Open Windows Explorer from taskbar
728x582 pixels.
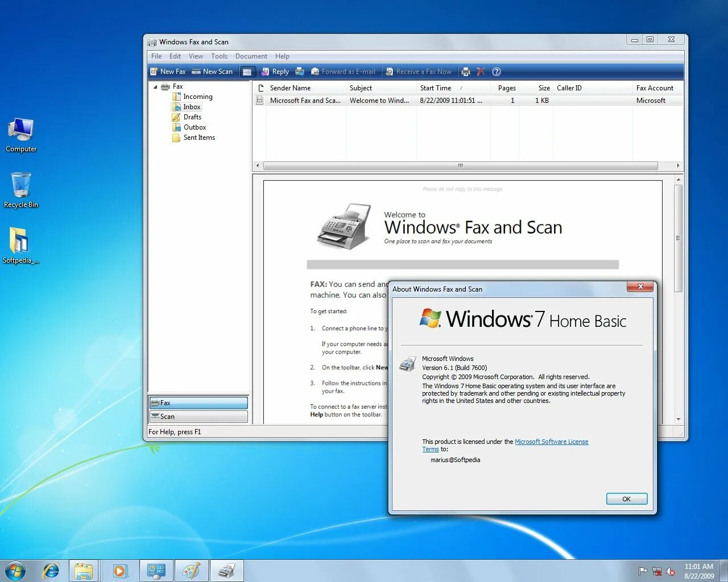click(84, 571)
